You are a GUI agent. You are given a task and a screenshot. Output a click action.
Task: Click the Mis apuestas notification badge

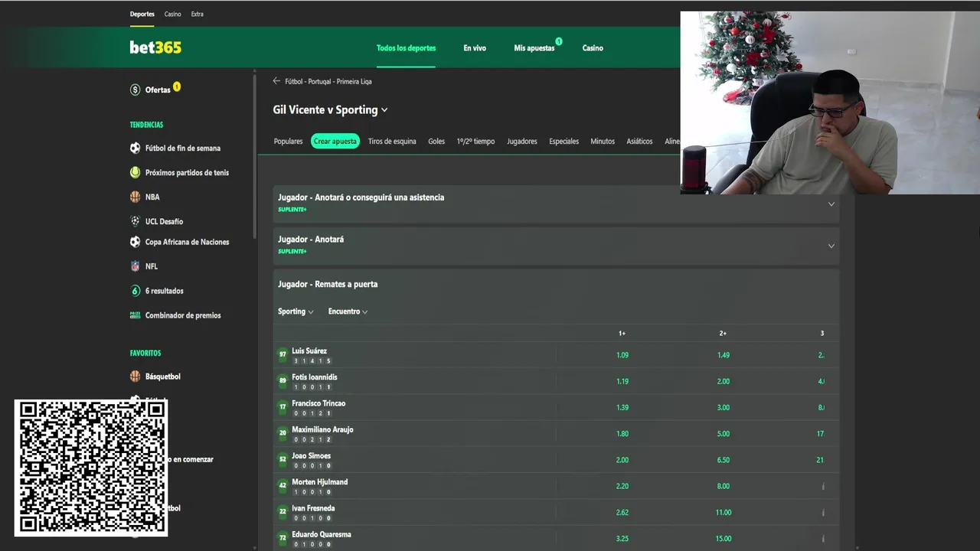click(559, 41)
